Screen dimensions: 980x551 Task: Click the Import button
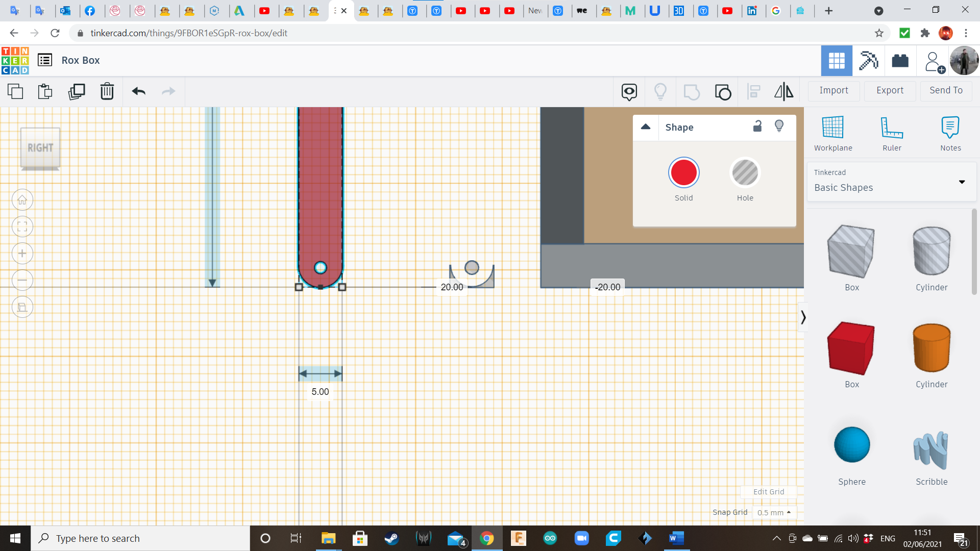(834, 90)
